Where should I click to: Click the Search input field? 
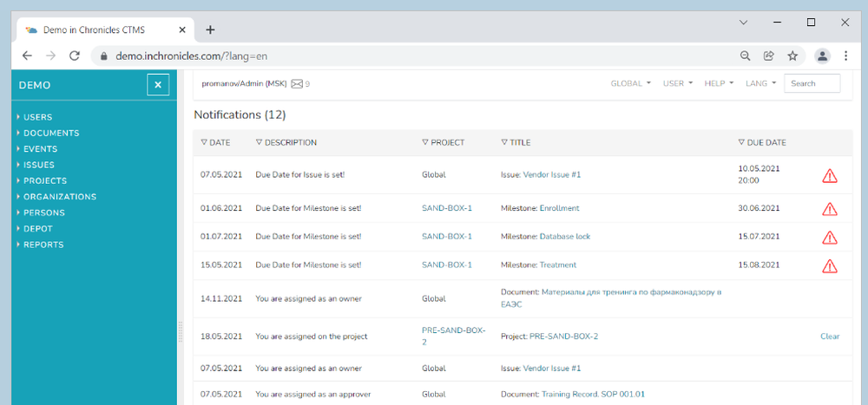point(812,83)
